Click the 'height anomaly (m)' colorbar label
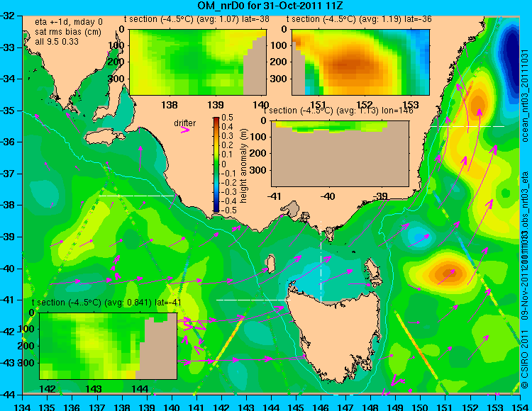This screenshot has height=411, width=532. click(x=243, y=166)
